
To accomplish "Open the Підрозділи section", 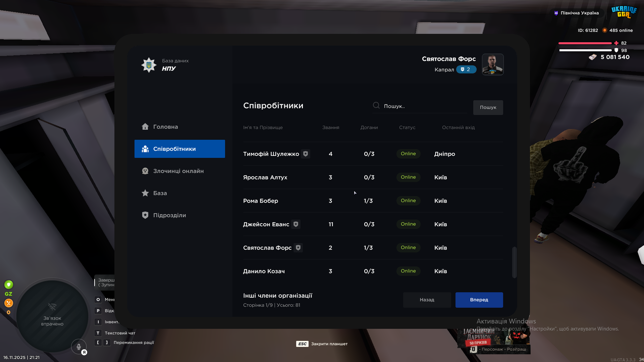I will (x=180, y=215).
